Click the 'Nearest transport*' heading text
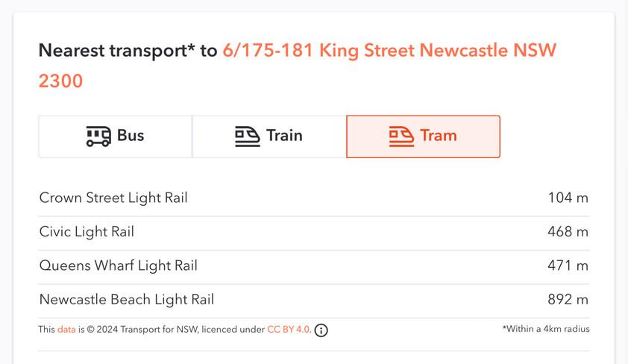Screen dimensions: 628x364 point(117,51)
